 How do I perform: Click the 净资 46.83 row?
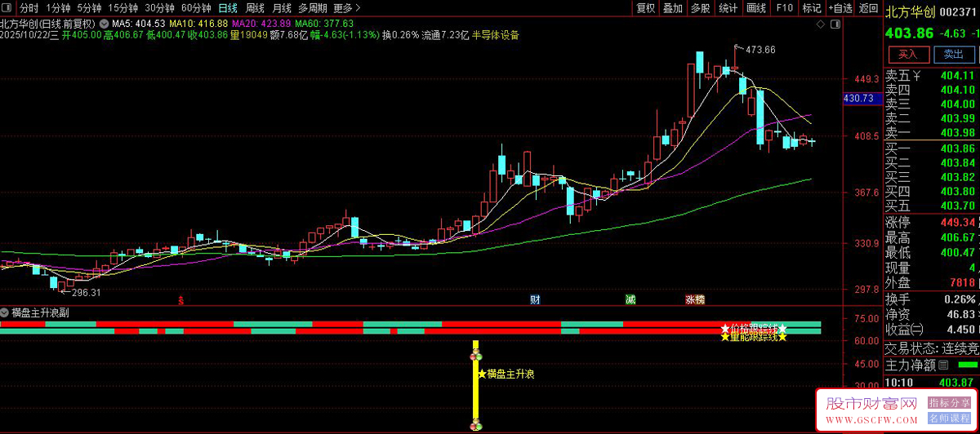tap(932, 314)
